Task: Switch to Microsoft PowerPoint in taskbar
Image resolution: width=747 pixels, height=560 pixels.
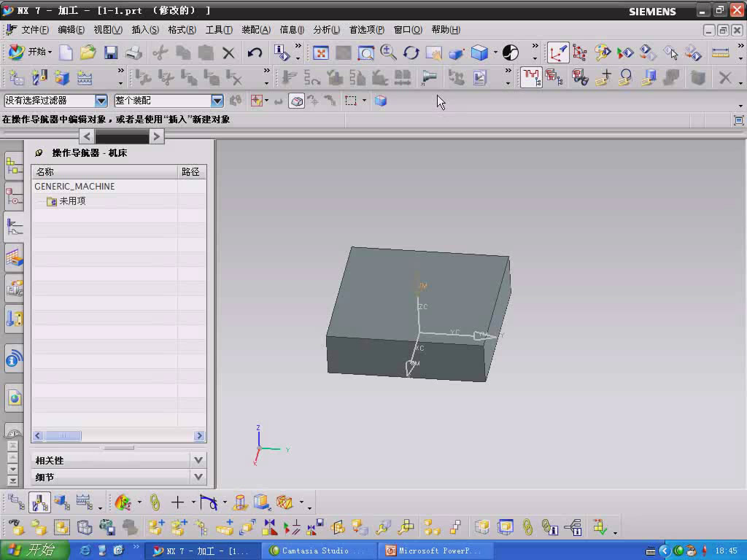Action: (x=435, y=551)
